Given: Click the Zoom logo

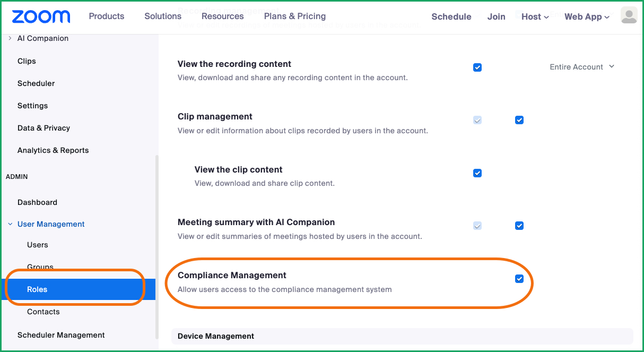Looking at the screenshot, I should point(41,16).
